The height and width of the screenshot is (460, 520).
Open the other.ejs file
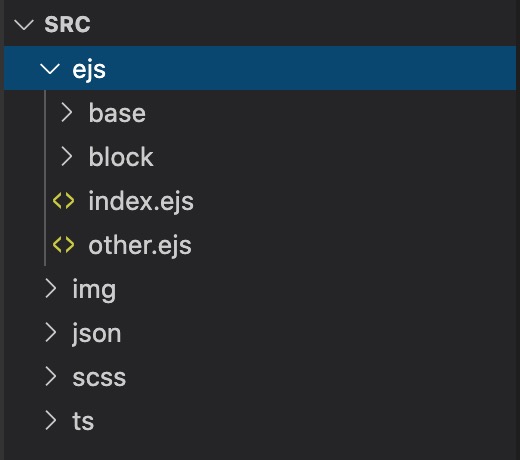click(140, 246)
